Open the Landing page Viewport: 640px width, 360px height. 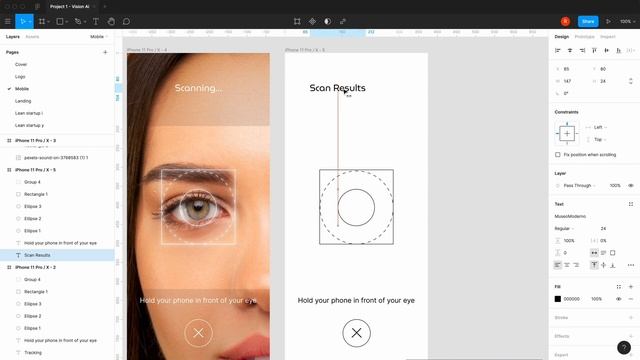point(23,101)
